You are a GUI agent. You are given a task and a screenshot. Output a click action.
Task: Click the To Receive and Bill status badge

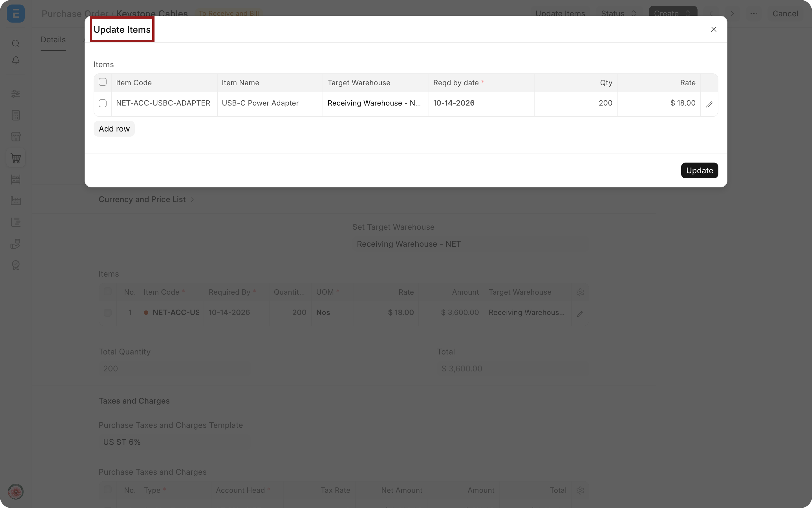point(229,14)
